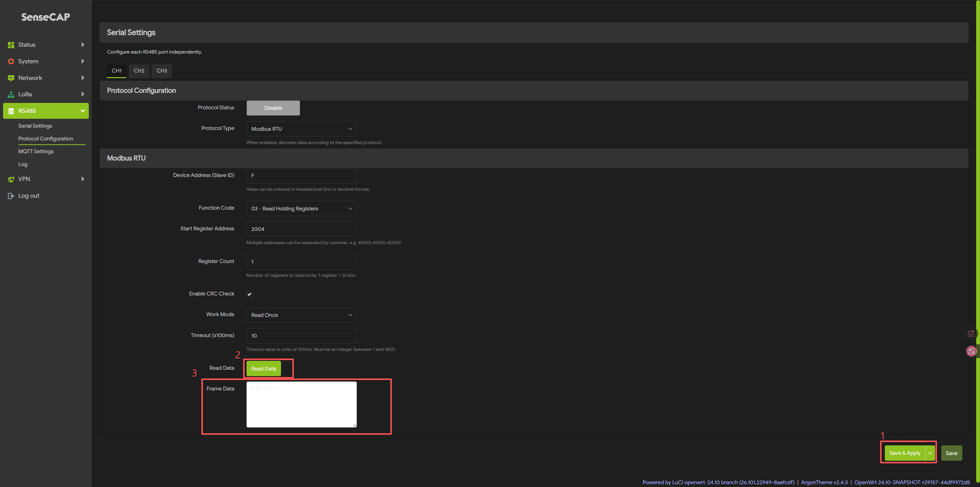Click the Status dashboard icon in sidebar
This screenshot has width=980, height=487.
[x=11, y=45]
